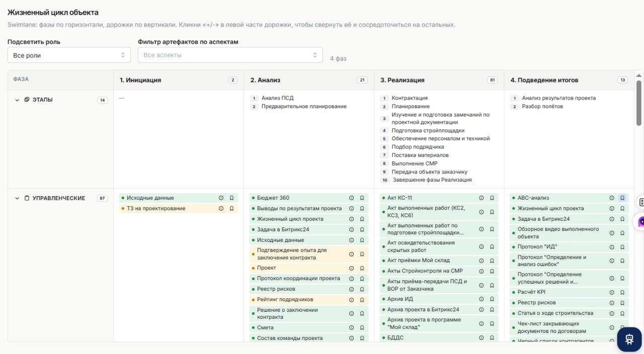Collapse the ЭТАПЫ swimlane
Image resolution: width=644 pixels, height=354 pixels.
(17, 100)
